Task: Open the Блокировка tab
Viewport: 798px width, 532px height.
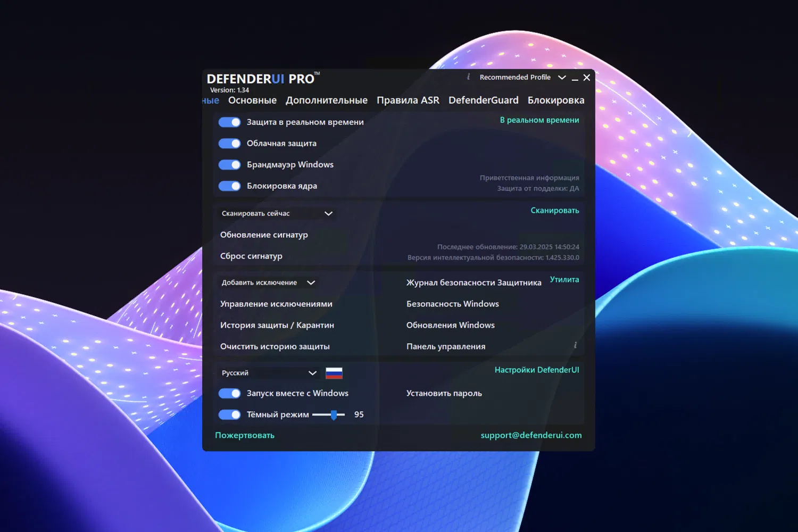Action: point(556,101)
